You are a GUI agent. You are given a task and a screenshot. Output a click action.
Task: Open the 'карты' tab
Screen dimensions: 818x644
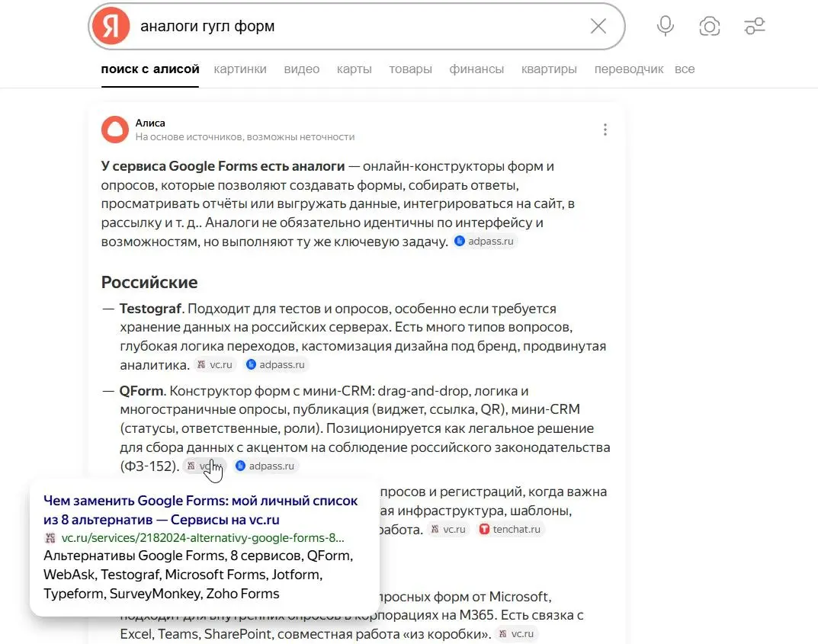point(354,69)
